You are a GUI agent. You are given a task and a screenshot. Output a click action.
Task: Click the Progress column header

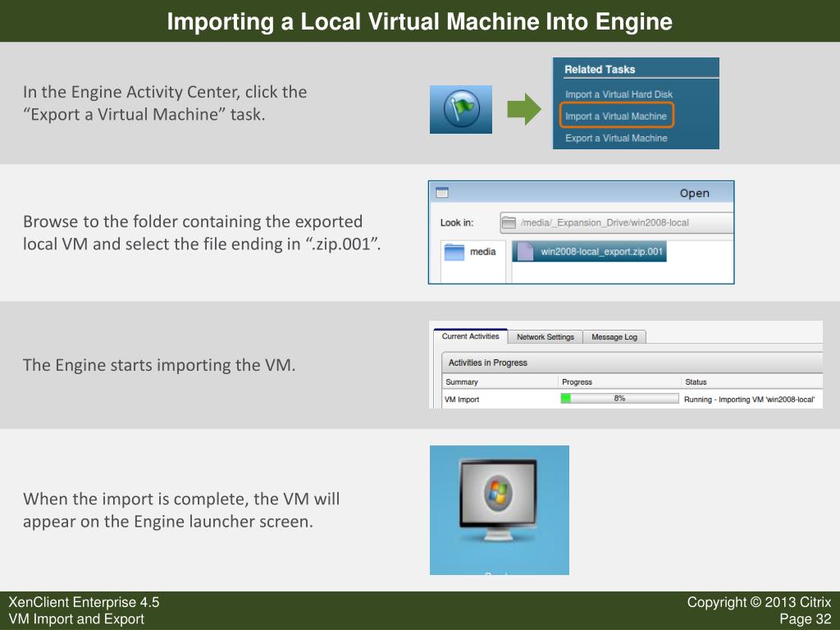(619, 382)
